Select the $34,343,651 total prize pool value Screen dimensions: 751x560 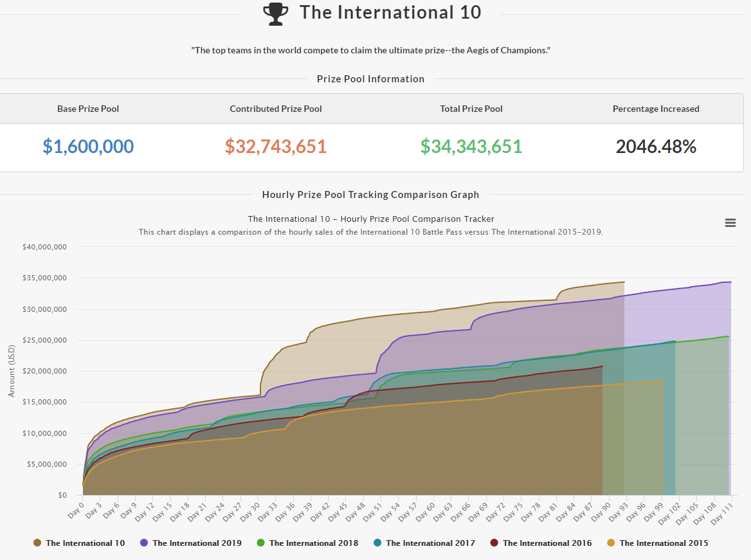(x=471, y=147)
